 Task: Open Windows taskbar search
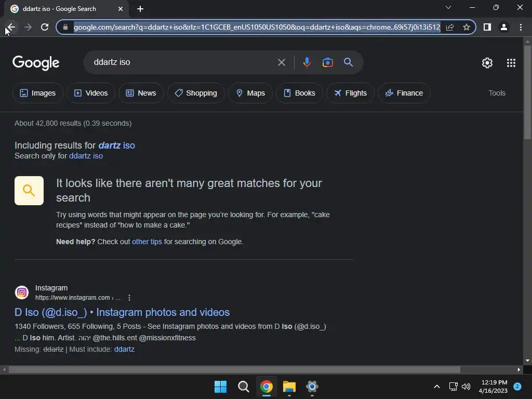coord(243,387)
